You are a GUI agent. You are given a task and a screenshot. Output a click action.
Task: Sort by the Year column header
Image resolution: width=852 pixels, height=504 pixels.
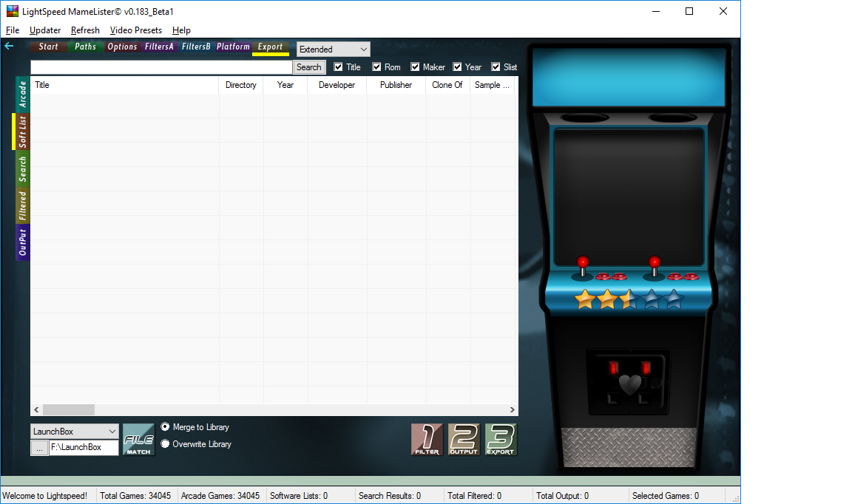(285, 85)
